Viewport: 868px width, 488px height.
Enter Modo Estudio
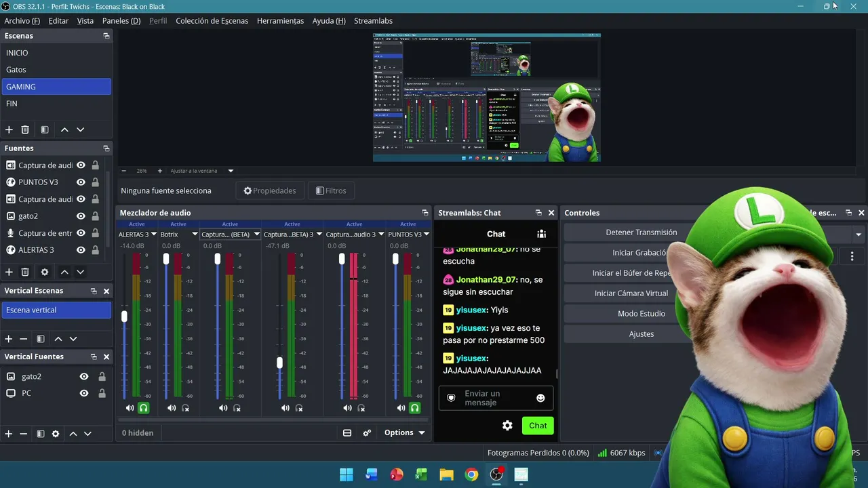(x=641, y=314)
